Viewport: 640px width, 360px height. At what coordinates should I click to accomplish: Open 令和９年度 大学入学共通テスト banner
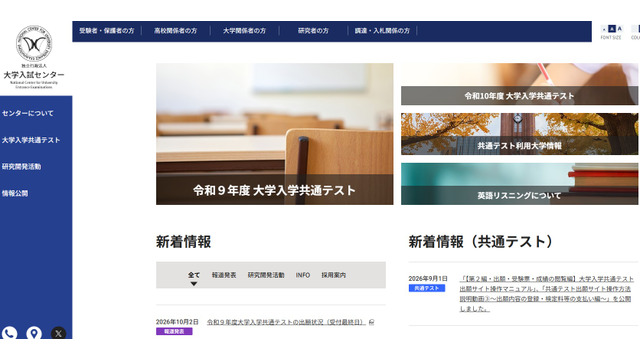(x=275, y=134)
